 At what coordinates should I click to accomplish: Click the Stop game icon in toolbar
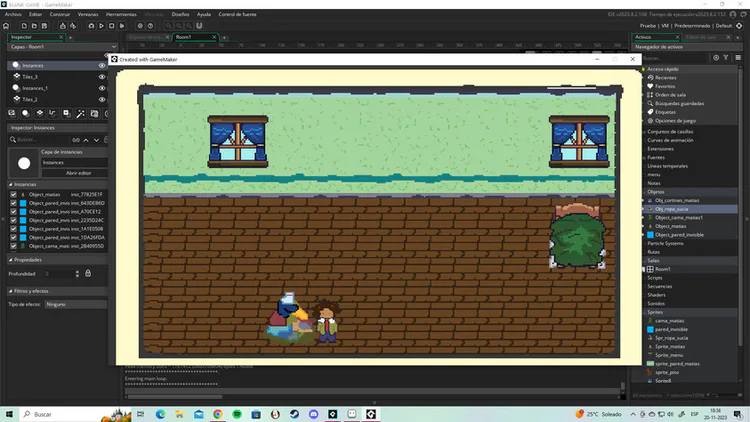(111, 26)
